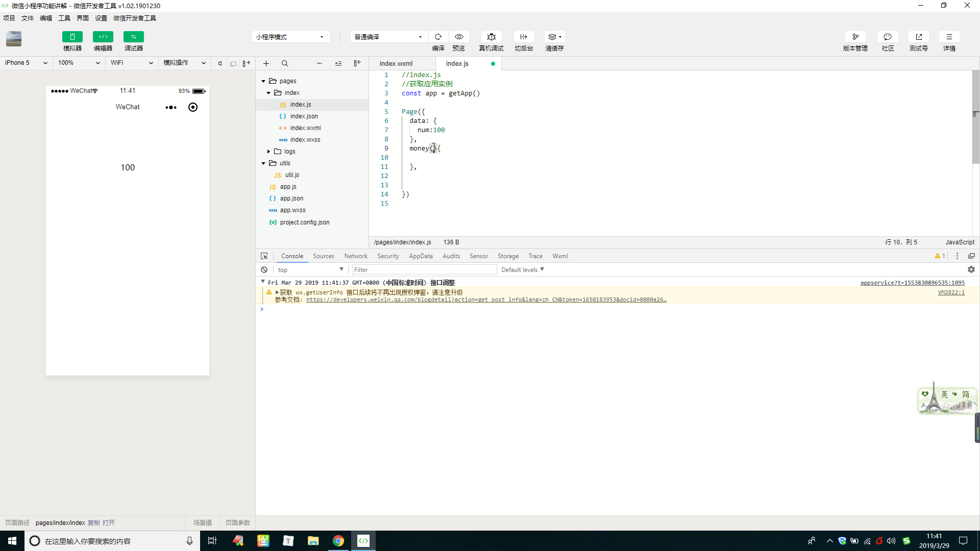Image resolution: width=980 pixels, height=551 pixels.
Task: Toggle the simulator panel button
Action: (72, 37)
